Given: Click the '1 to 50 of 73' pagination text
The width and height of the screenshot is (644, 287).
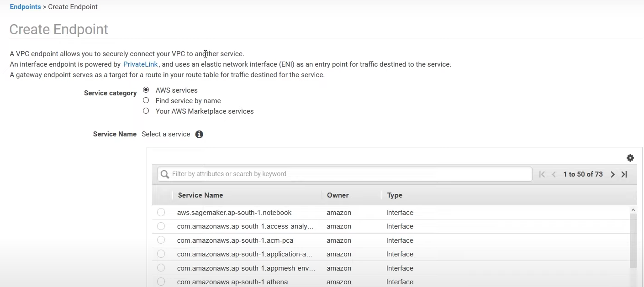Looking at the screenshot, I should pos(583,174).
